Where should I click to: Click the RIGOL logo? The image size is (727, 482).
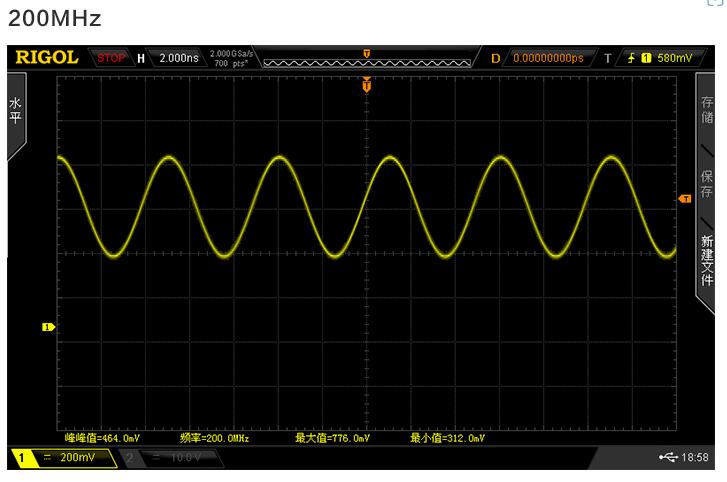46,58
